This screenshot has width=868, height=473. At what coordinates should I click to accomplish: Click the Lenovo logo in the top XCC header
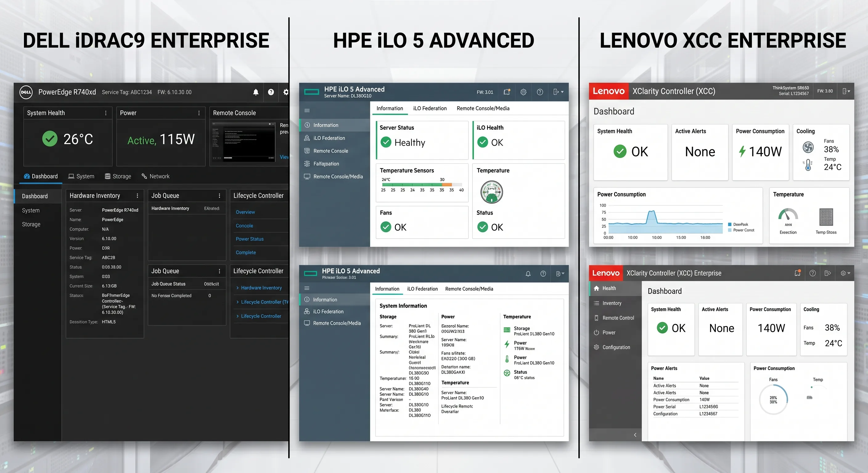click(x=608, y=91)
